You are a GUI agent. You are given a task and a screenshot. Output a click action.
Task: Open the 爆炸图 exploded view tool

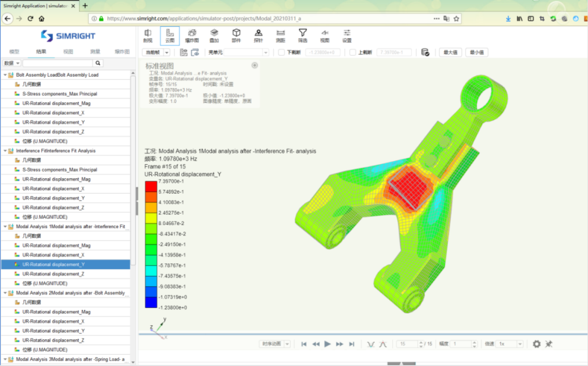[x=192, y=36]
